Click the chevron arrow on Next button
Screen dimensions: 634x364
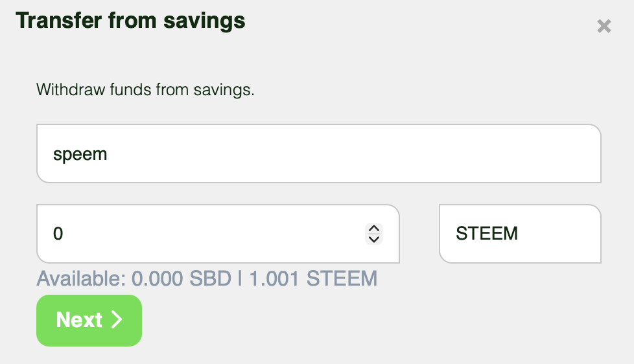pyautogui.click(x=116, y=320)
